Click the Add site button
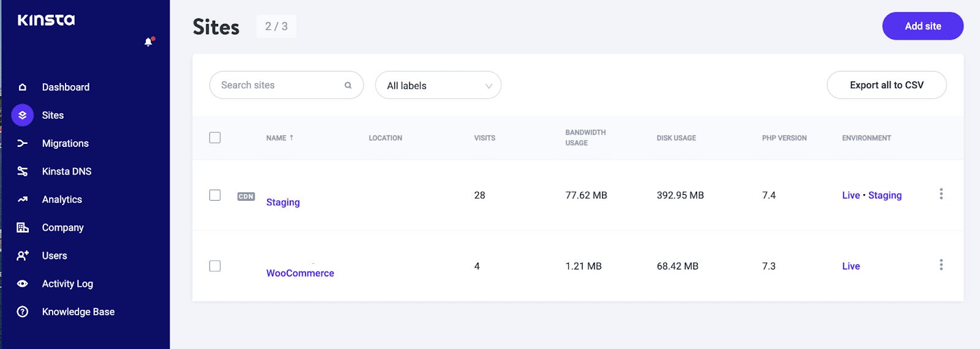The width and height of the screenshot is (980, 349). (922, 26)
